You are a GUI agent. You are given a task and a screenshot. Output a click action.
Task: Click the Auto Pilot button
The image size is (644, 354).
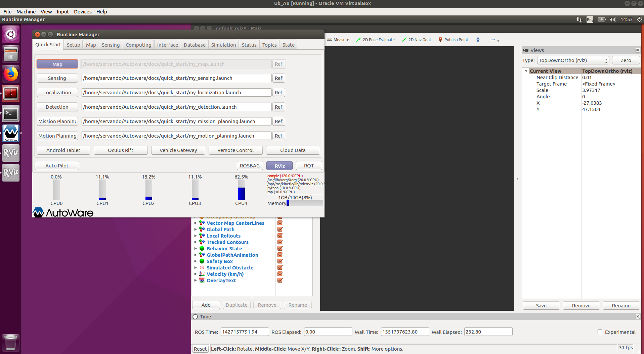(x=57, y=166)
